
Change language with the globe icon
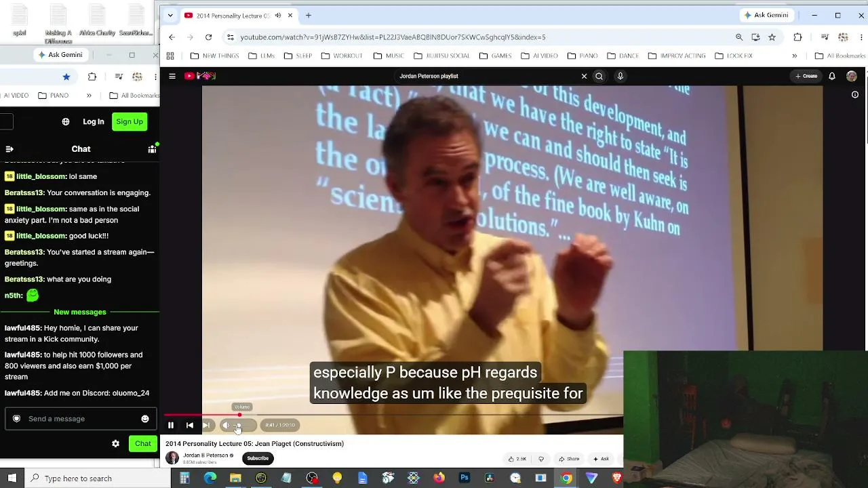pyautogui.click(x=66, y=122)
